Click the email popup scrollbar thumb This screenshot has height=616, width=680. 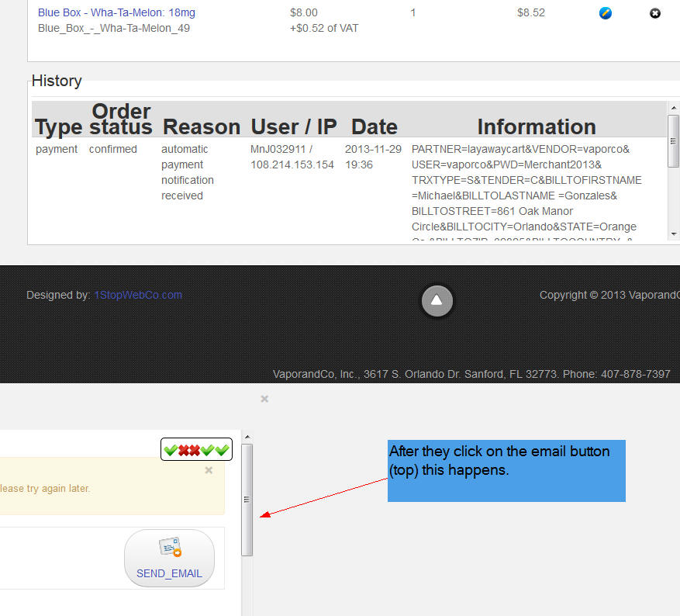point(247,500)
